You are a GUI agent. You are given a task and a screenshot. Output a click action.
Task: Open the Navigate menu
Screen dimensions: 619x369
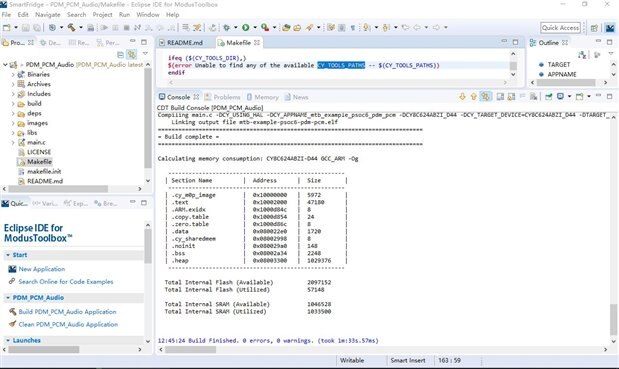click(48, 15)
